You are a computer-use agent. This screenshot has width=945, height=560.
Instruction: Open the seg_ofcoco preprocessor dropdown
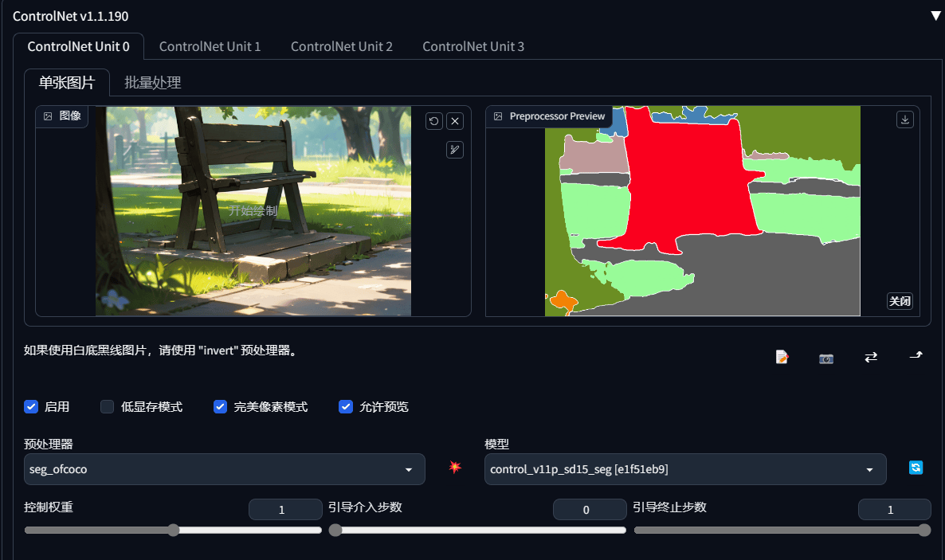[224, 469]
